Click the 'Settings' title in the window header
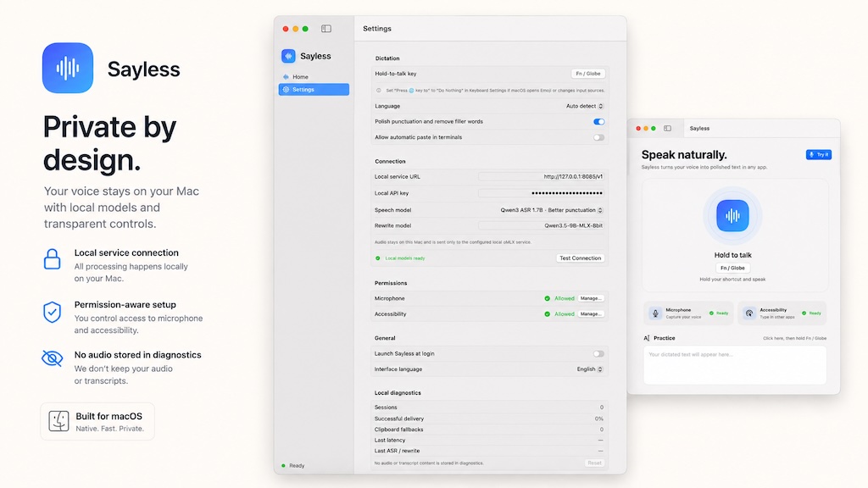This screenshot has height=488, width=868. point(377,29)
